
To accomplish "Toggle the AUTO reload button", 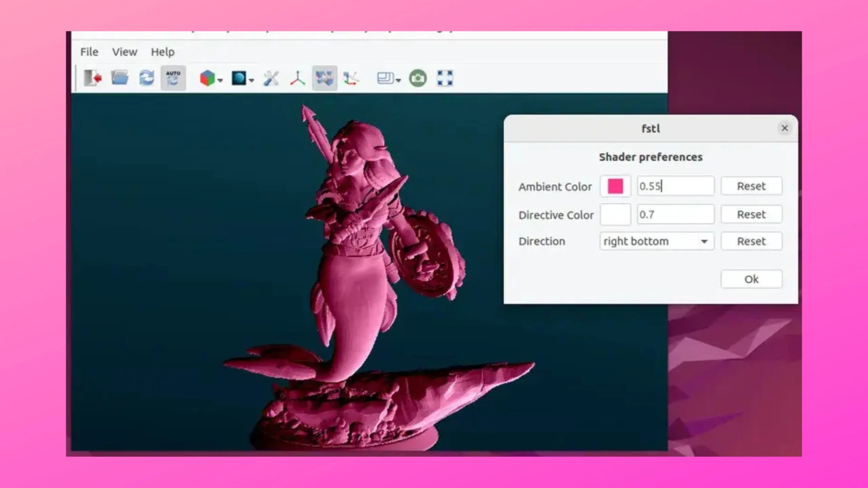I will click(x=173, y=78).
